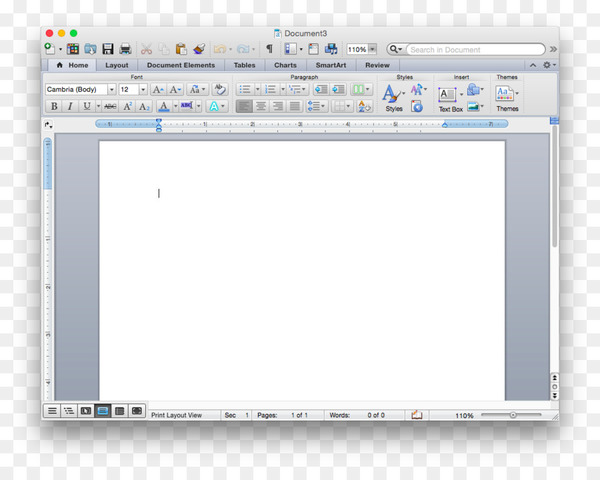Screen dimensions: 600x480
Task: Toggle Bold formatting
Action: 54,106
